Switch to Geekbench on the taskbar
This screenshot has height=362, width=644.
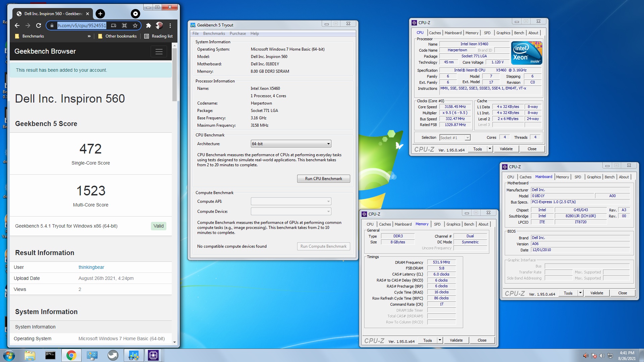coord(133,355)
